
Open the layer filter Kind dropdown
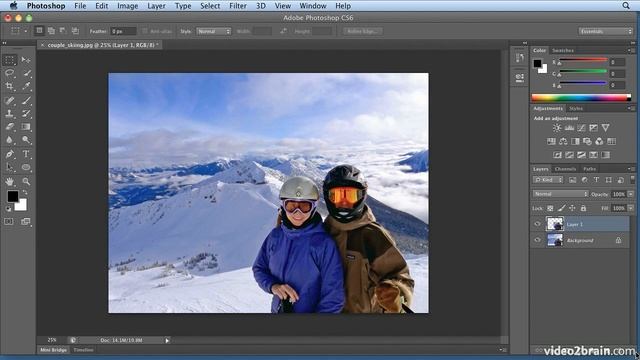click(x=548, y=180)
